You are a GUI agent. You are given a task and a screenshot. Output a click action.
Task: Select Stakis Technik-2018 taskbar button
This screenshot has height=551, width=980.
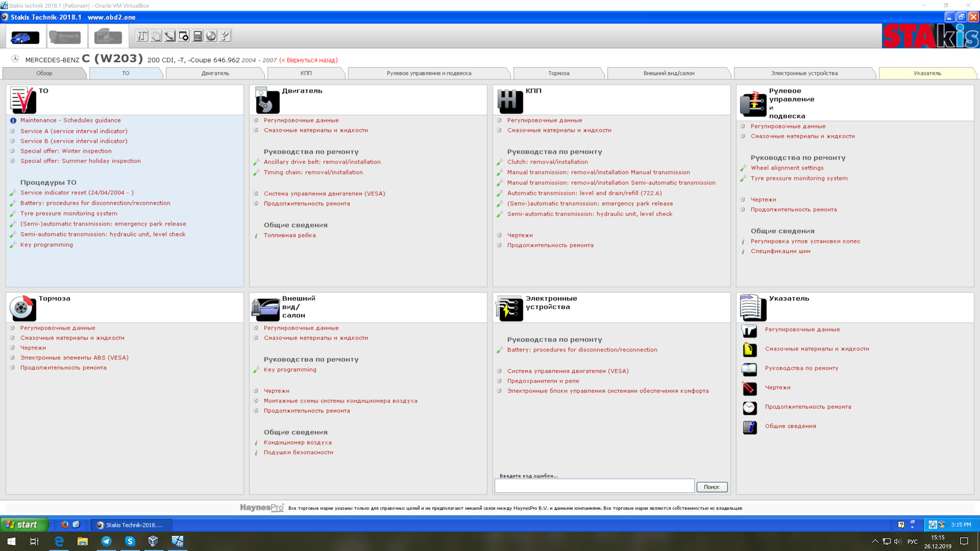(132, 525)
